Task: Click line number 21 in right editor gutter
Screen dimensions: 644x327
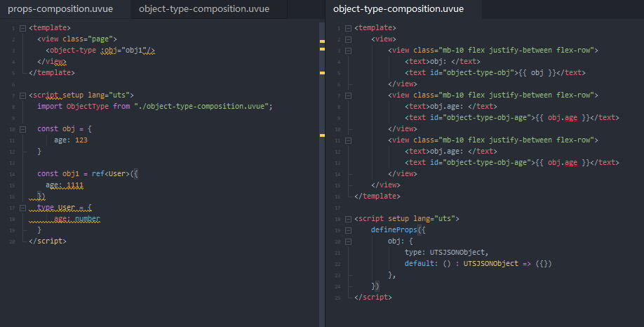Action: [x=337, y=253]
